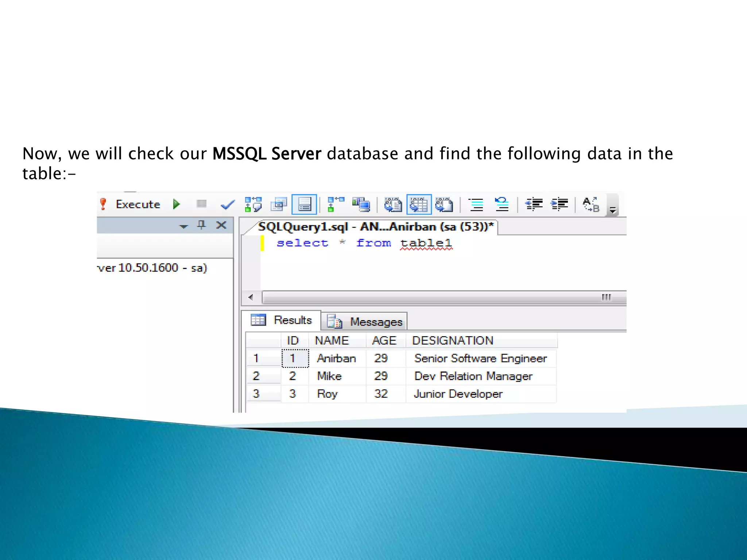This screenshot has height=560, width=747.
Task: Decrease indent toolbar icon
Action: point(534,205)
